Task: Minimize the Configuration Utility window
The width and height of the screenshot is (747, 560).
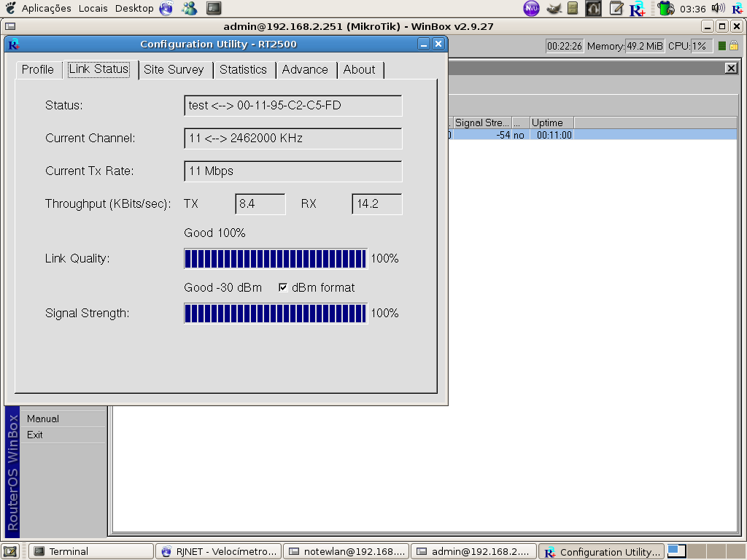Action: (424, 44)
